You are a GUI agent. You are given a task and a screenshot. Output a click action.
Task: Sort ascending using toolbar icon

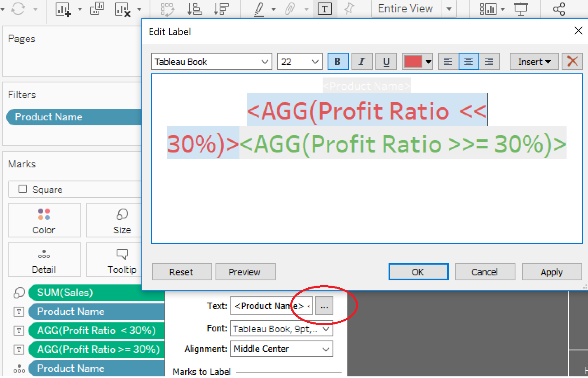[x=194, y=9]
